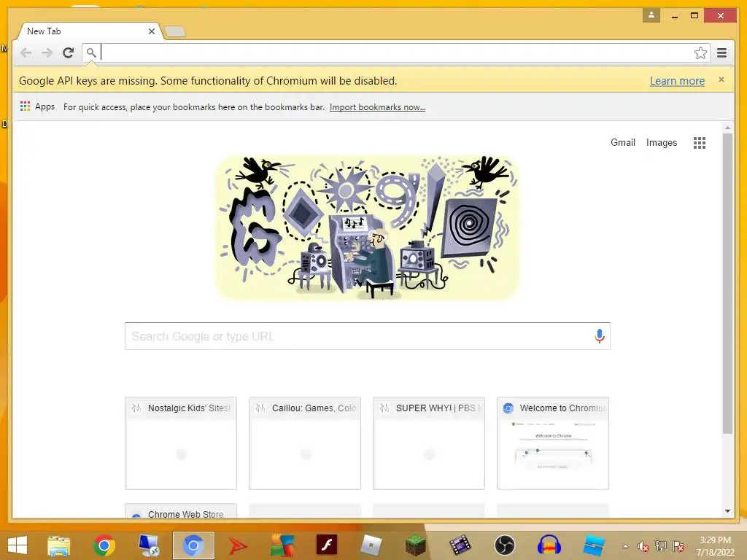This screenshot has width=747, height=560.
Task: Open the Learn more link
Action: tap(677, 81)
